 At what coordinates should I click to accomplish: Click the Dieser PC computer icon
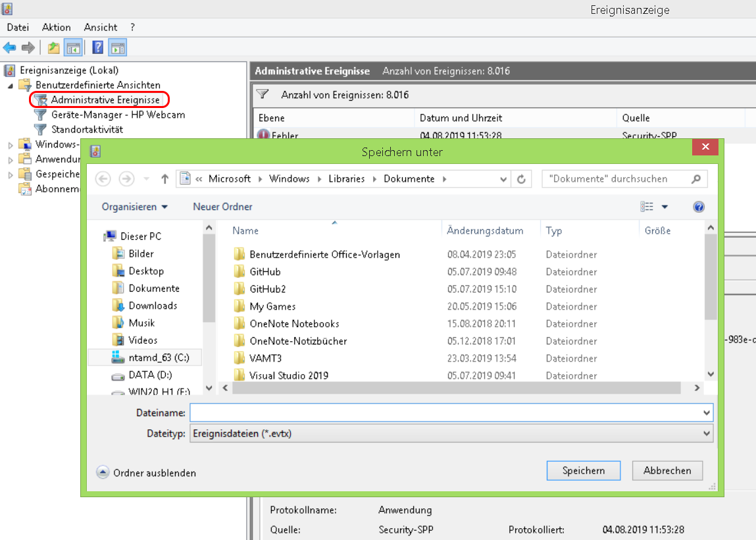pos(110,236)
